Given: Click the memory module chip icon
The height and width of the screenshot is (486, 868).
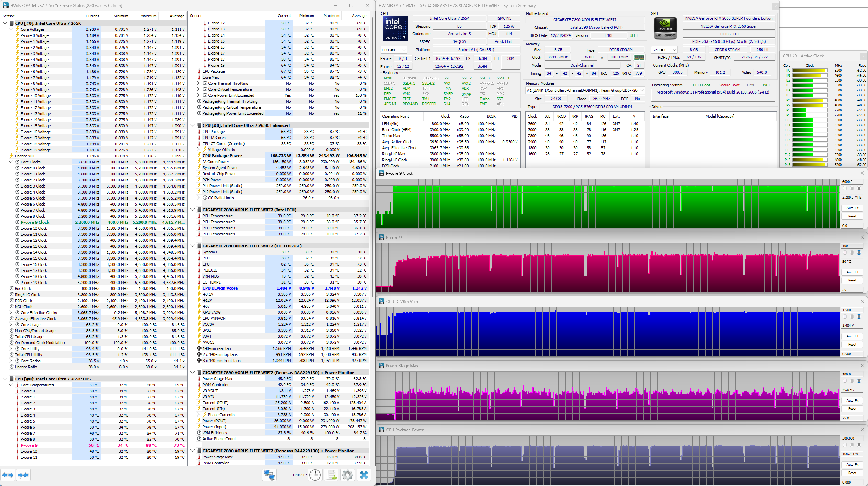Looking at the screenshot, I should [639, 57].
